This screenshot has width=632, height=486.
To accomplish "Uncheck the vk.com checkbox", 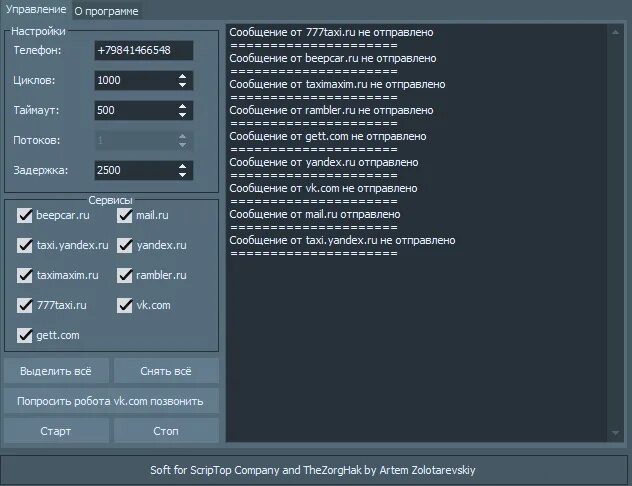I will tap(125, 305).
